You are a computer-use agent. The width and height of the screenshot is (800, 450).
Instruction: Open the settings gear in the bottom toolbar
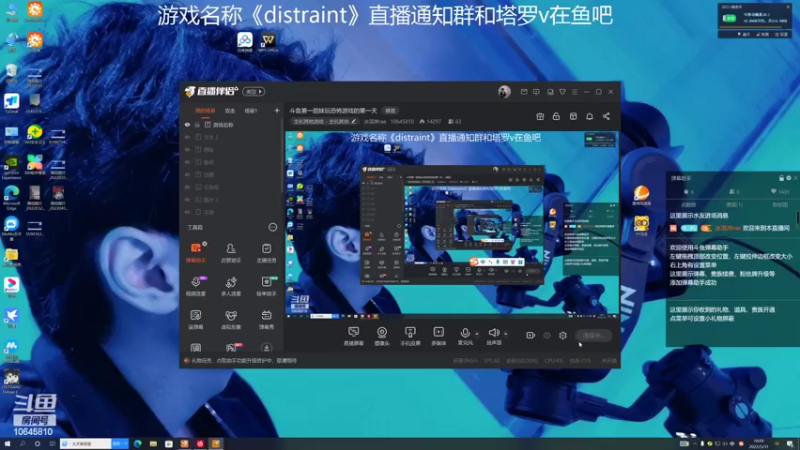coord(563,335)
